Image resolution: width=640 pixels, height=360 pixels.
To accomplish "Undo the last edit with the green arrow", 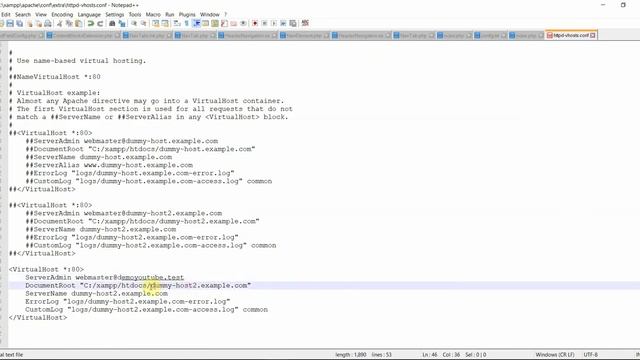I will pyautogui.click(x=91, y=23).
